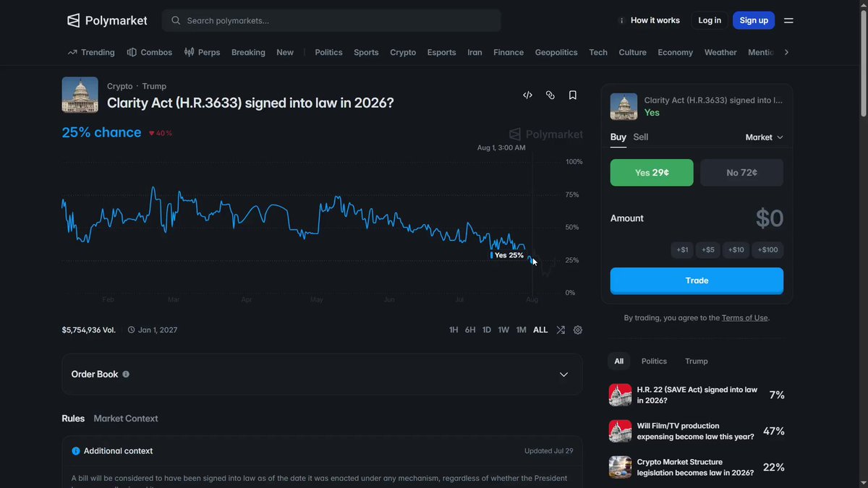Switch to the Sell tab

click(641, 137)
